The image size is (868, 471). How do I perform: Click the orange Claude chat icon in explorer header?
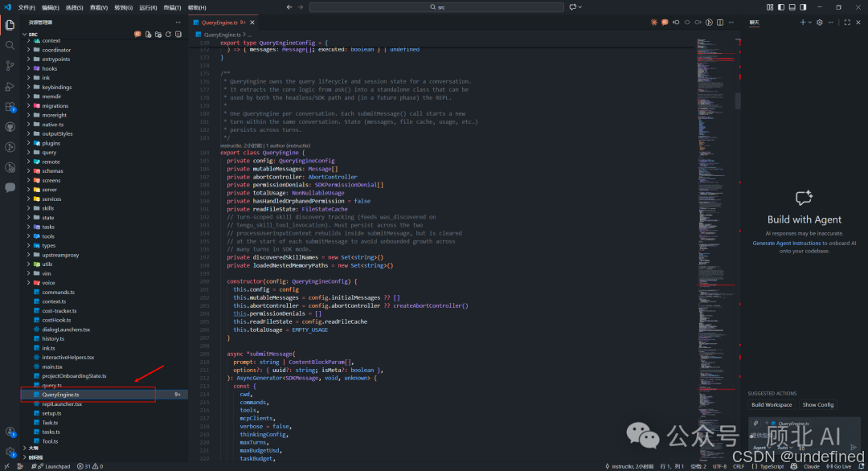(137, 35)
